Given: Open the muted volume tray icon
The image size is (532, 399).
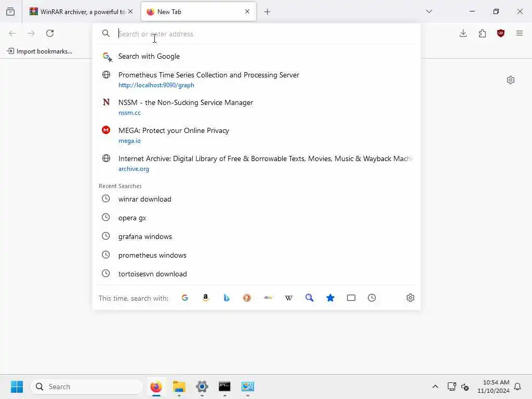Looking at the screenshot, I should click(465, 387).
